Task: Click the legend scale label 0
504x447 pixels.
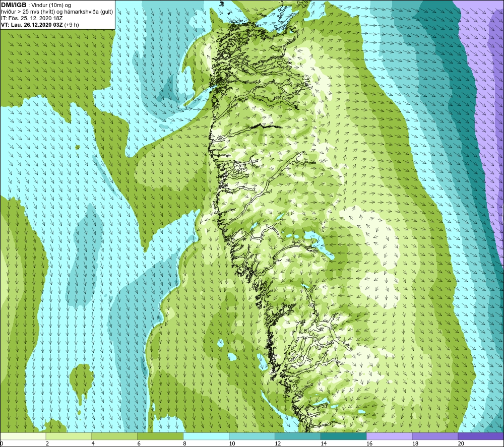Action: (x=2, y=443)
